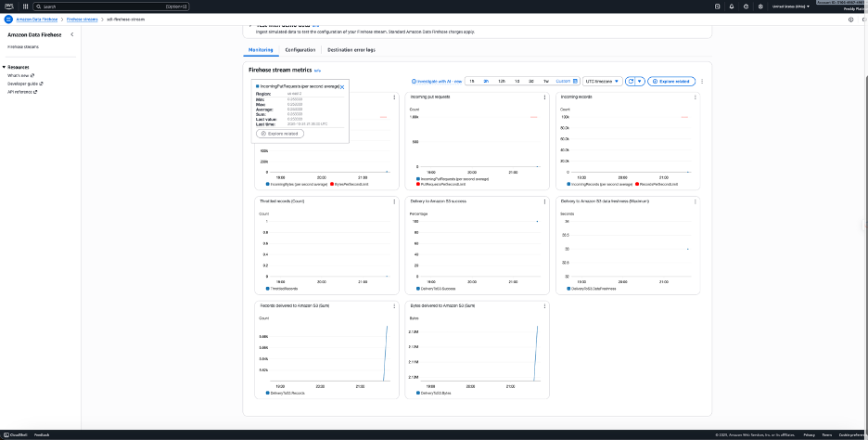Open the support help icon

pyautogui.click(x=747, y=6)
